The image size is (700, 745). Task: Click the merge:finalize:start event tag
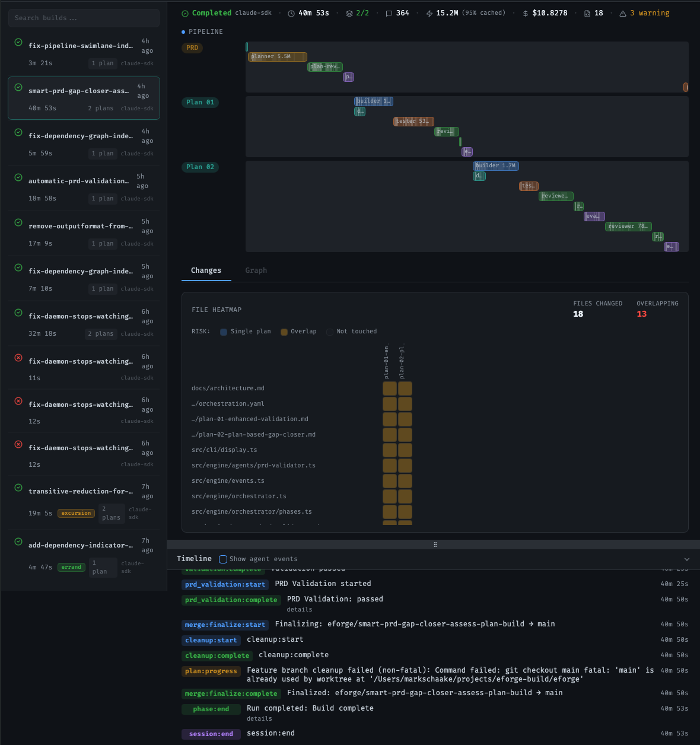tap(225, 625)
